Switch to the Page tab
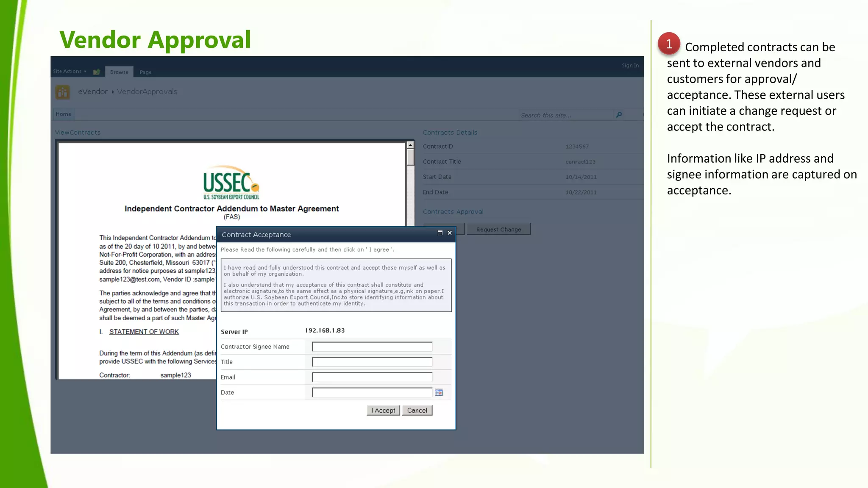Image resolution: width=868 pixels, height=488 pixels. [x=145, y=72]
